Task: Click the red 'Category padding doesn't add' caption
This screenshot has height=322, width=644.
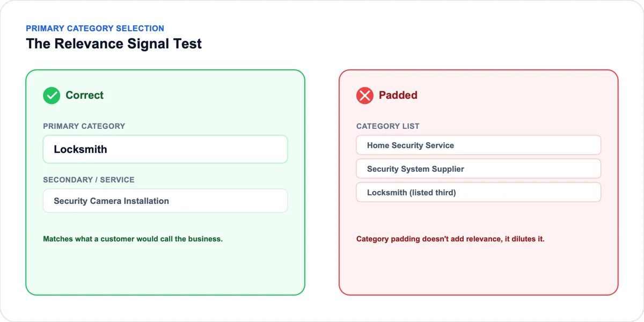Action: (450, 239)
